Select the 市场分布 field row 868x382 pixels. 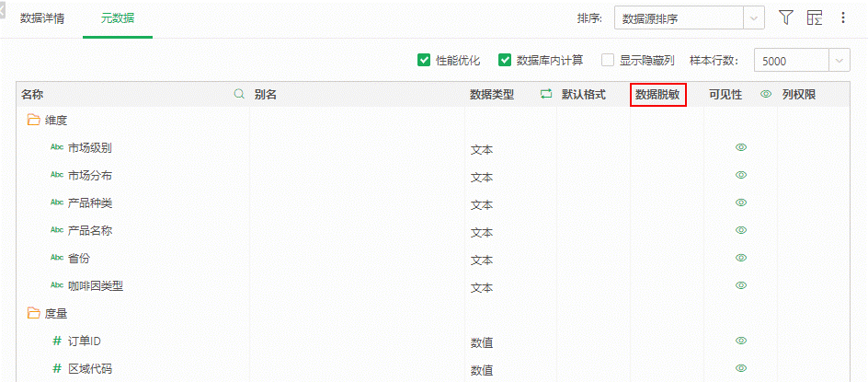(433, 175)
